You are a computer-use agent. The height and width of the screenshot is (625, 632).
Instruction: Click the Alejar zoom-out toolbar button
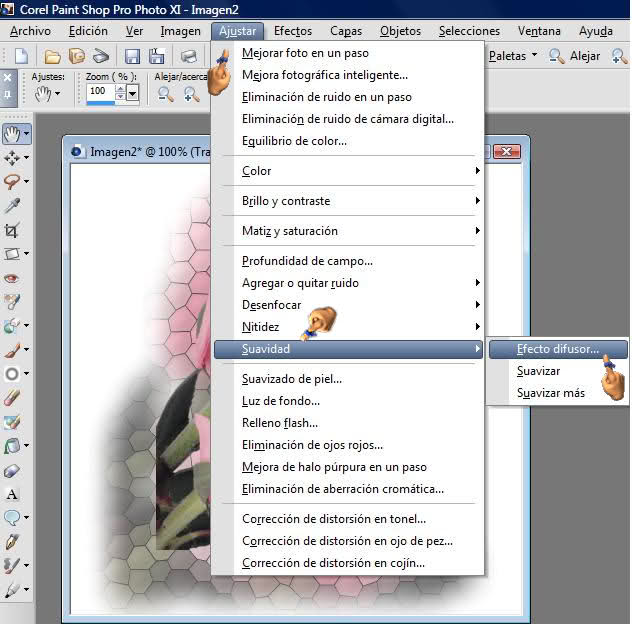tap(575, 56)
